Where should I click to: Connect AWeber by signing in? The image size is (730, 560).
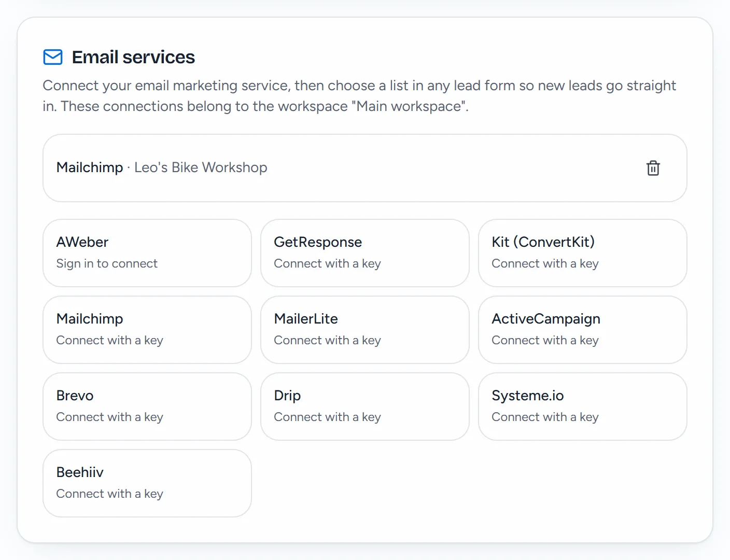147,253
